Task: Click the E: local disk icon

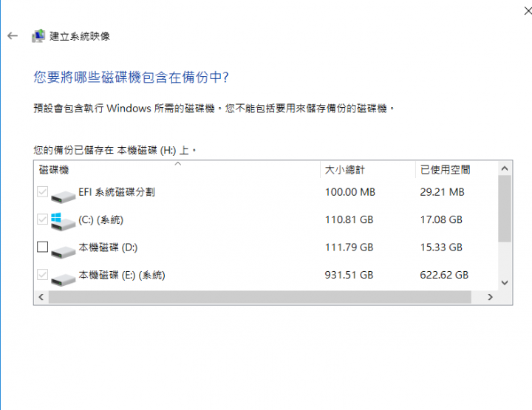Action: (63, 279)
